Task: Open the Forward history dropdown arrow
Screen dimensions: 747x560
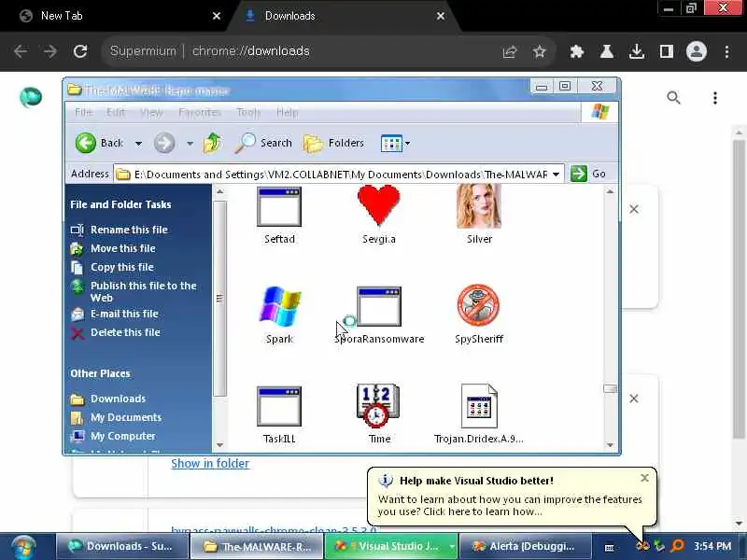Action: coord(190,144)
